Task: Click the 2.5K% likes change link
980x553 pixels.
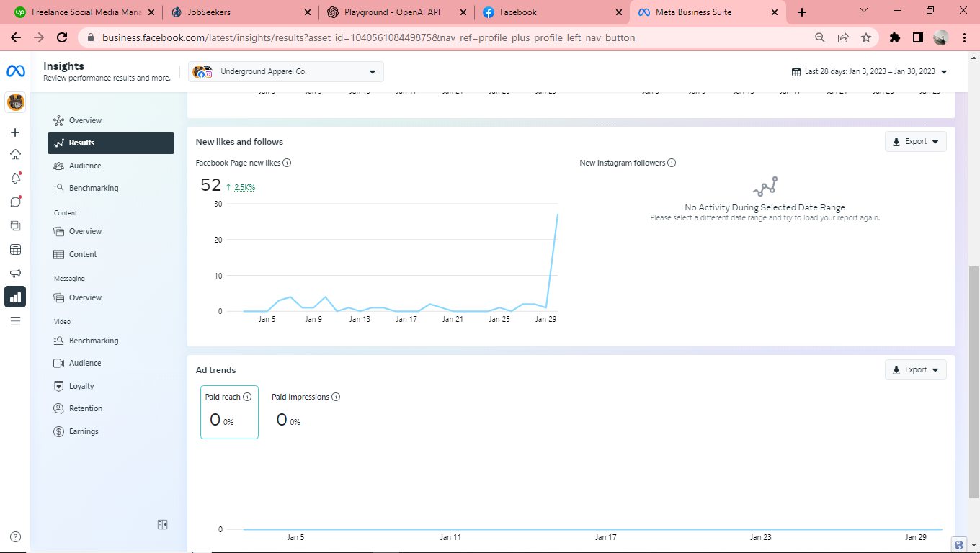Action: [x=245, y=187]
